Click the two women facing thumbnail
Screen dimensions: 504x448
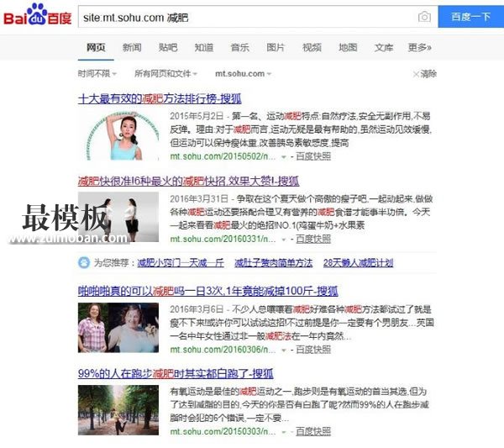coord(118,217)
